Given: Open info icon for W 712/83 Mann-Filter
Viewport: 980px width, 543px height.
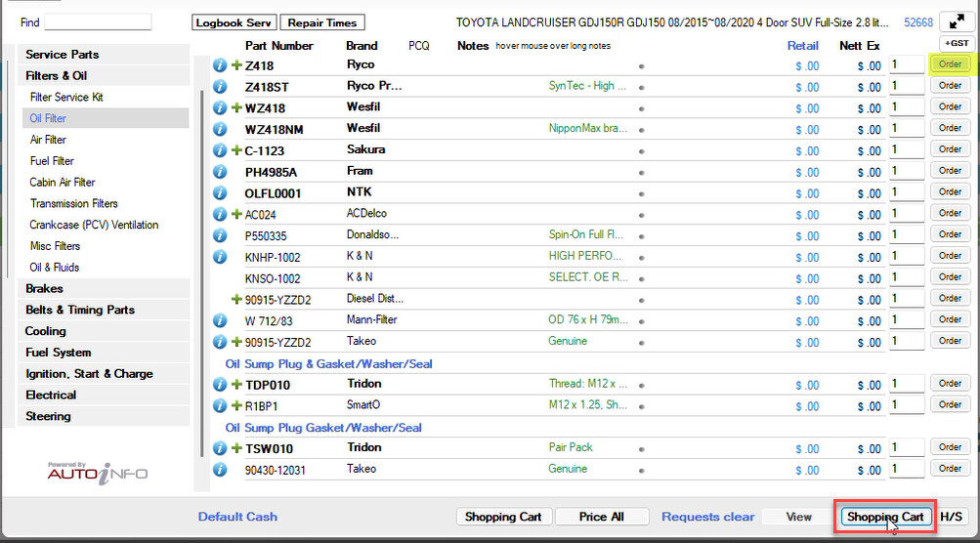Looking at the screenshot, I should click(220, 320).
